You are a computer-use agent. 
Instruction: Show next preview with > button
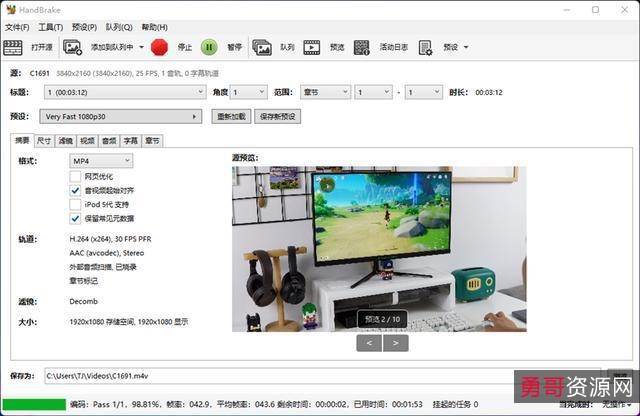pos(396,343)
